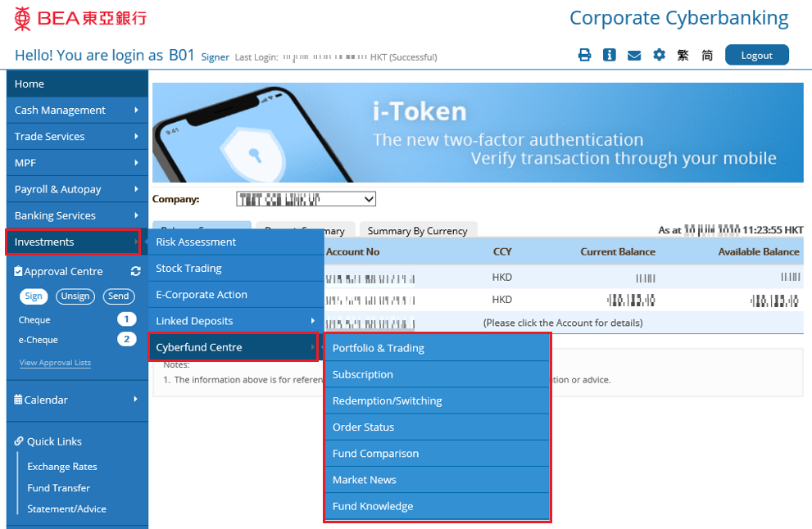Viewport: 812px width, 529px height.
Task: Click the e-Cheque approval row label
Action: click(x=39, y=340)
